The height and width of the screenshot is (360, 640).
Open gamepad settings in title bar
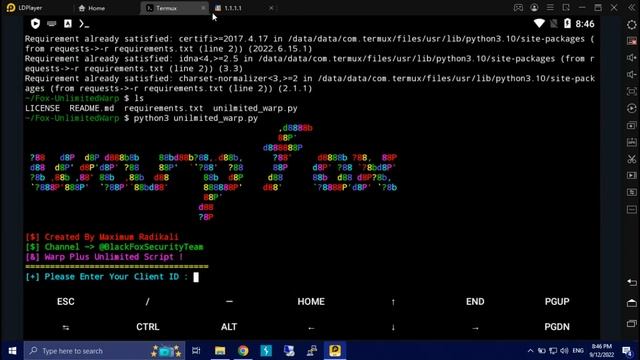(x=518, y=8)
